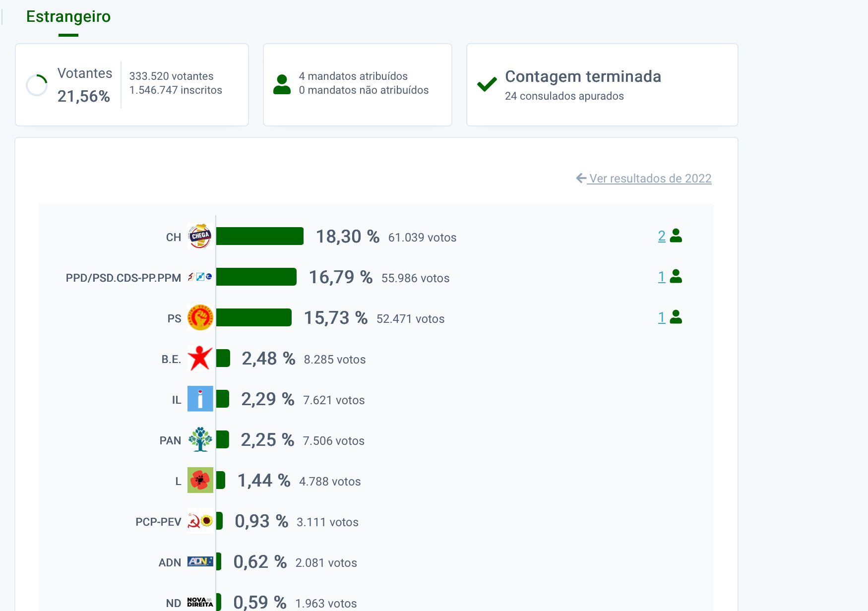Click the PS fist logo
This screenshot has width=868, height=611.
(200, 317)
